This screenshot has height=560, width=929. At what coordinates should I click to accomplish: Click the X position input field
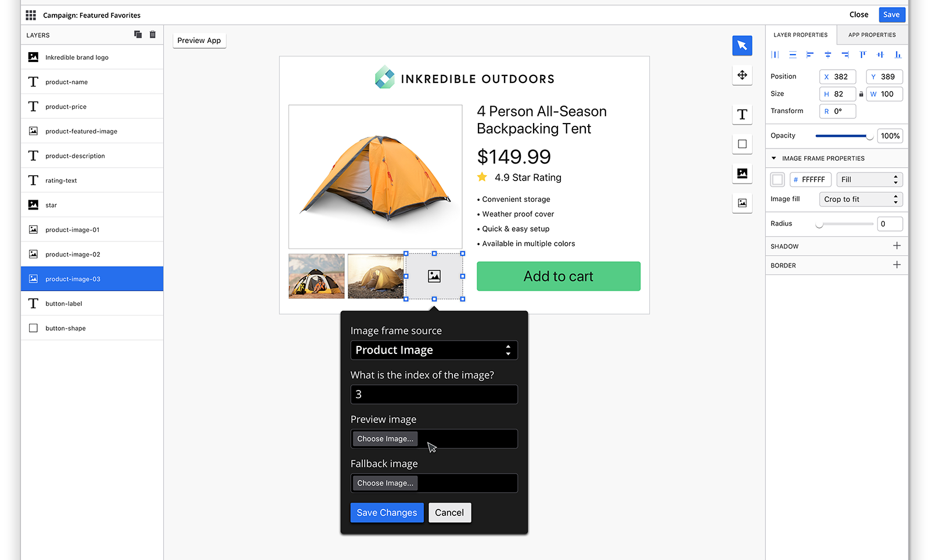[x=837, y=77]
